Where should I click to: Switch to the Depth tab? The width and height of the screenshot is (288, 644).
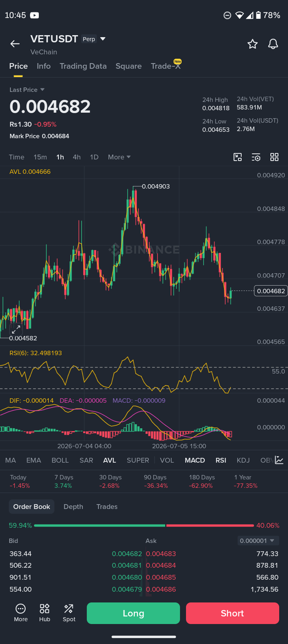pos(73,507)
